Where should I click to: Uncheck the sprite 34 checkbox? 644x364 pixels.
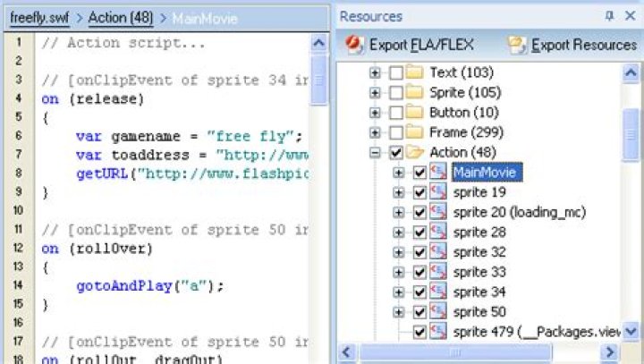419,292
